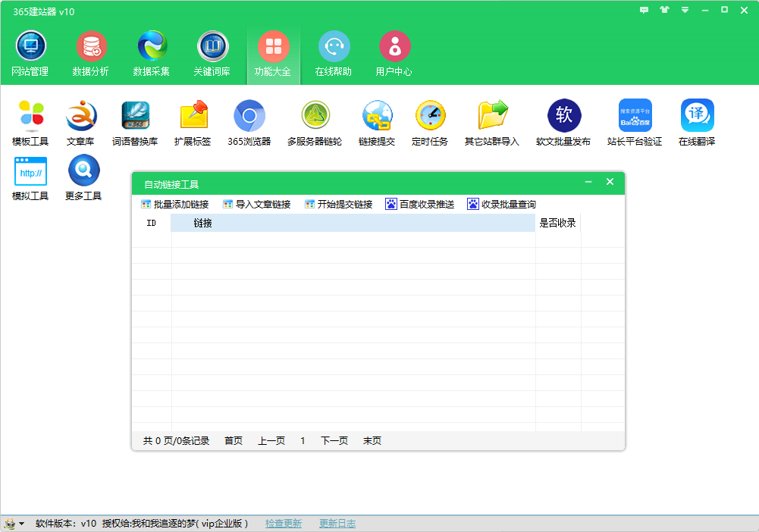Open the feedback message icon in the title bar
759x532 pixels.
[x=644, y=10]
